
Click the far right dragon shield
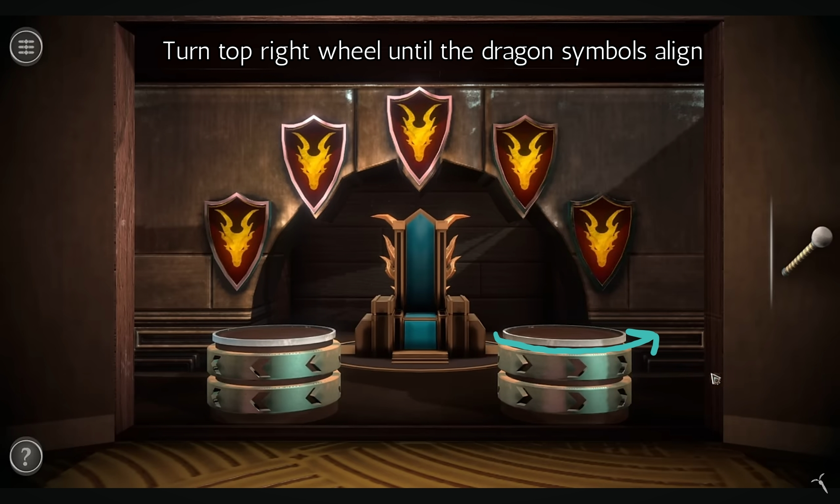click(x=601, y=241)
